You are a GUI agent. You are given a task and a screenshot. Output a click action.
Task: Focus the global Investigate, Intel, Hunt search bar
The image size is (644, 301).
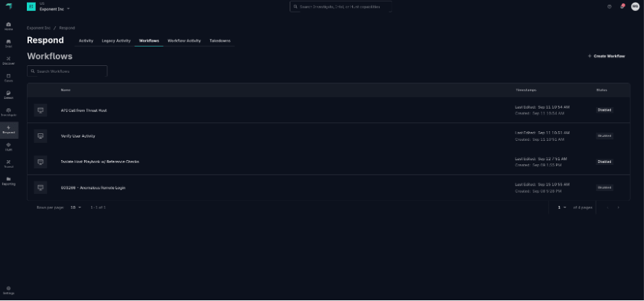(x=341, y=7)
